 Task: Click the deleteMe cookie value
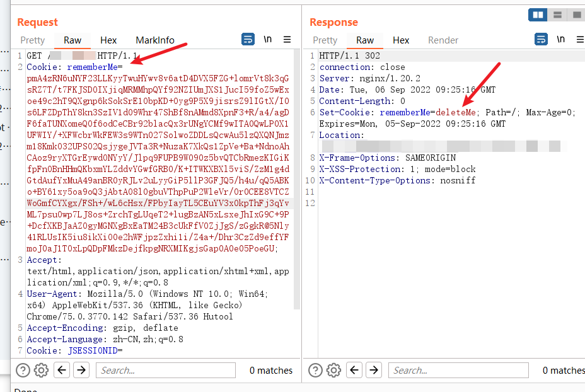[456, 112]
